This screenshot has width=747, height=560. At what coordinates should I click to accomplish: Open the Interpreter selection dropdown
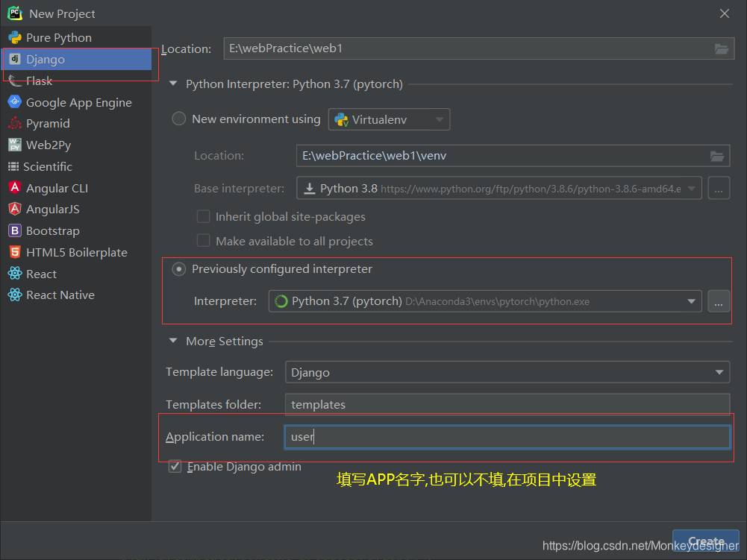coord(485,301)
